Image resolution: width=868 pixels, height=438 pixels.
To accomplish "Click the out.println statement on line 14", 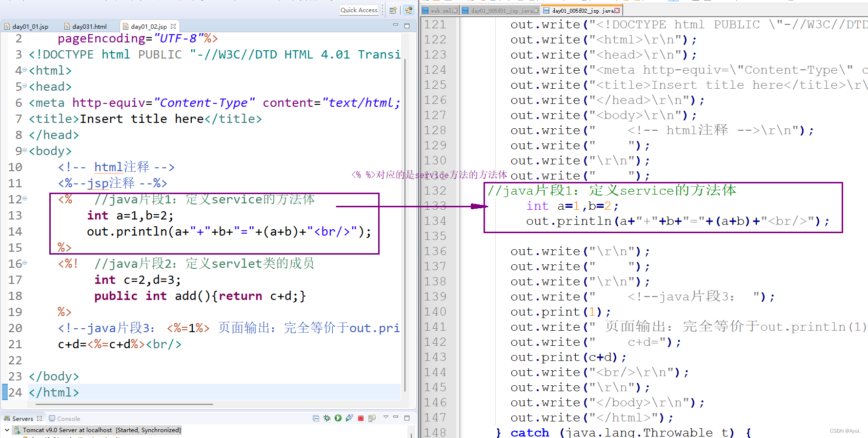I will (x=229, y=232).
